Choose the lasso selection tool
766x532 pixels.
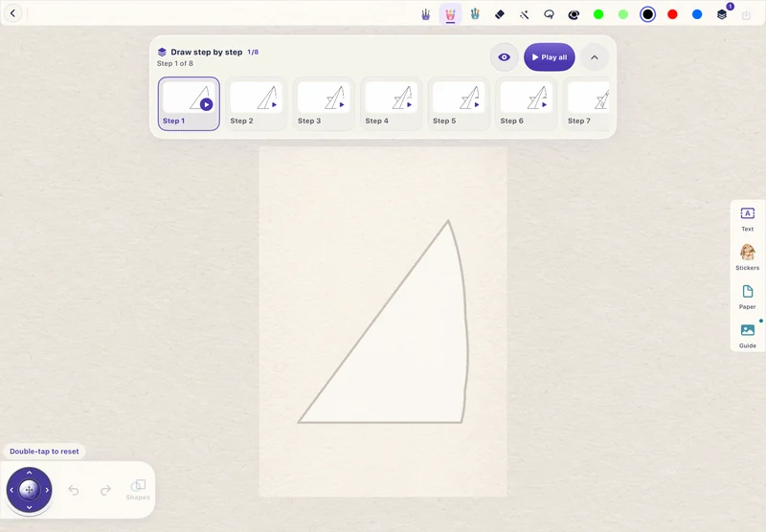coord(549,14)
